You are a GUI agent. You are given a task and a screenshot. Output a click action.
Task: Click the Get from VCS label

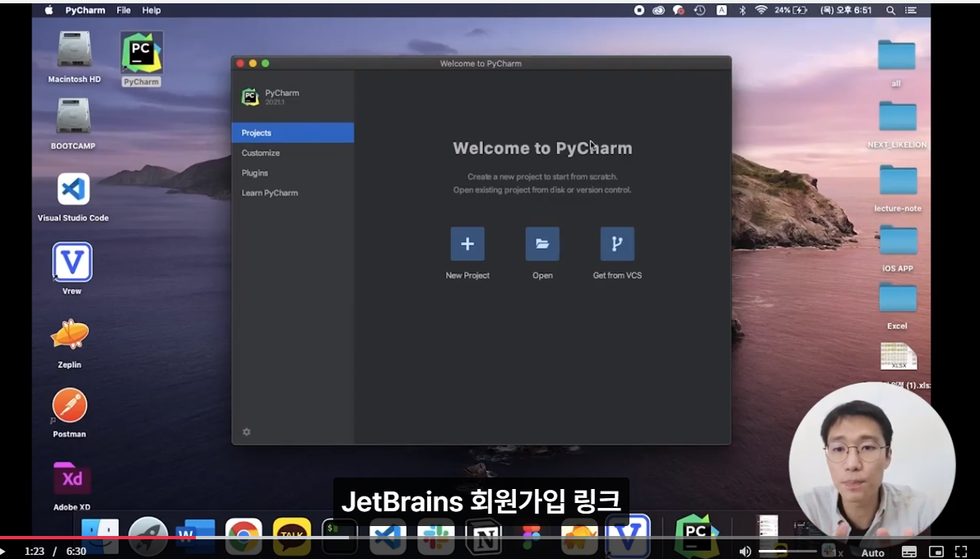(x=617, y=275)
